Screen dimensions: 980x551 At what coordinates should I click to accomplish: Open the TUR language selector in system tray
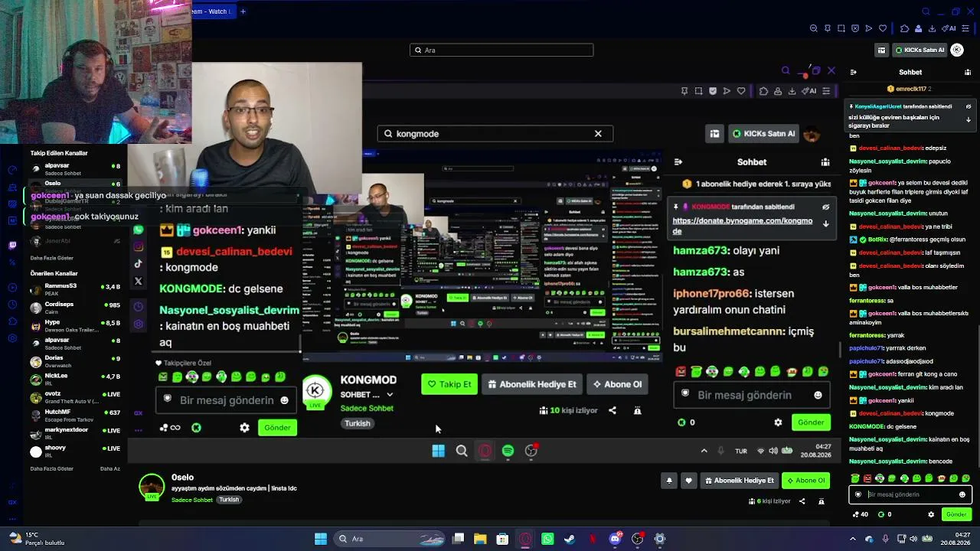click(741, 451)
